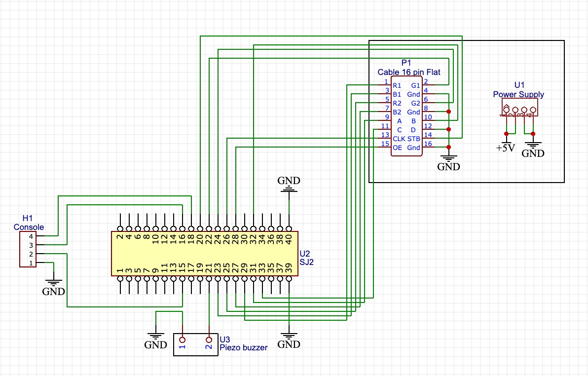The height and width of the screenshot is (376, 588).
Task: Click pin number 15 on the P1 connector
Action: [x=385, y=144]
